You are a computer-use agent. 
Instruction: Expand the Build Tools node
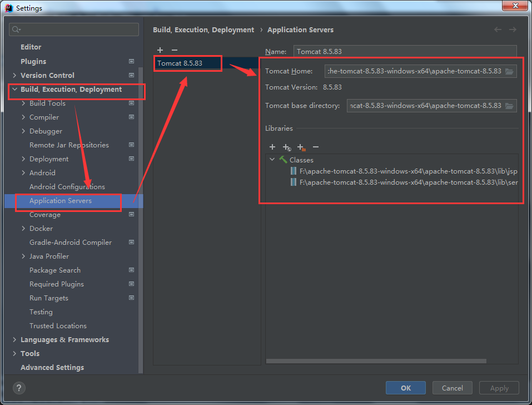click(x=23, y=103)
